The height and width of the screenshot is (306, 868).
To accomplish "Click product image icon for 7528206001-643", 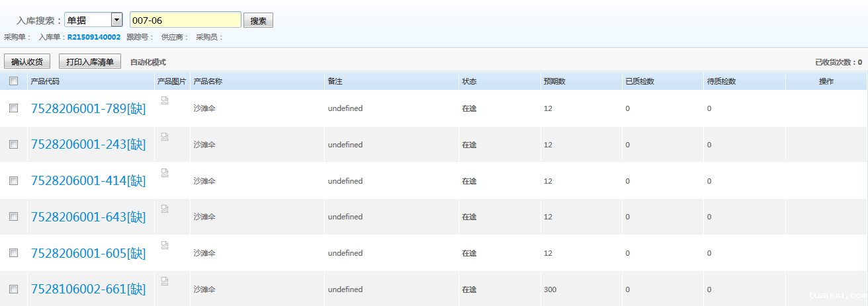I will (164, 209).
